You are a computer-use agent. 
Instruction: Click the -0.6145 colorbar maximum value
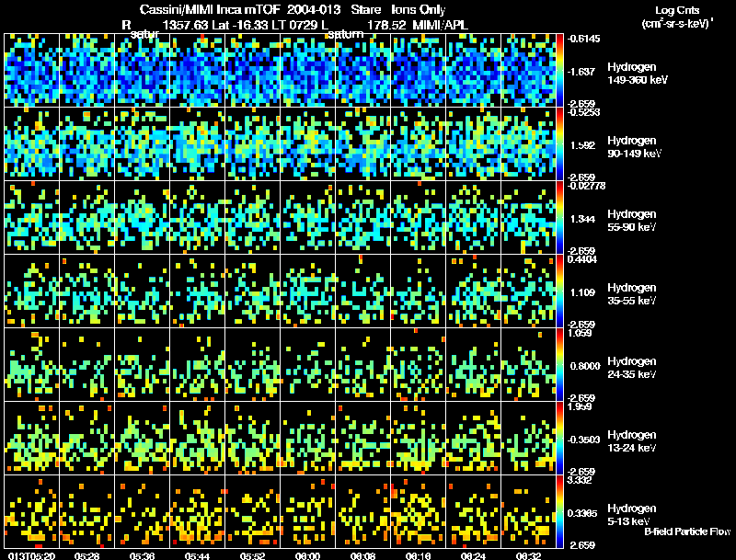583,39
